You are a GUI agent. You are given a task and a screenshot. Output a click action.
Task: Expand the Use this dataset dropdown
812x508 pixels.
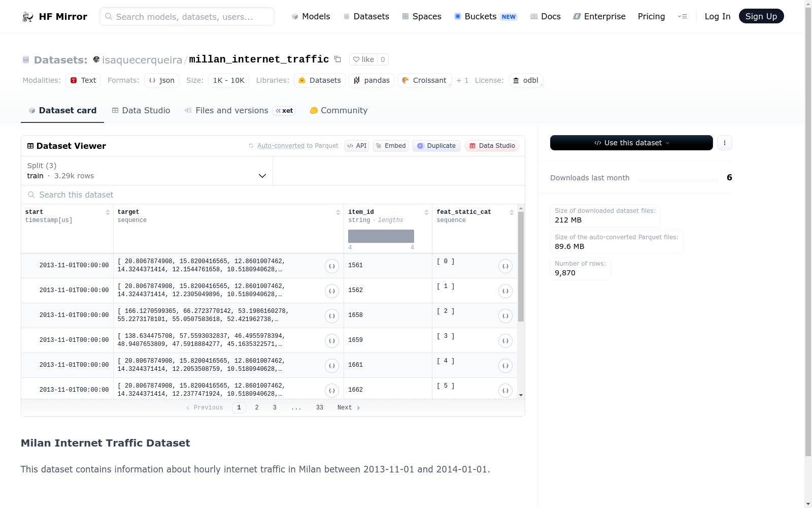[x=631, y=143]
